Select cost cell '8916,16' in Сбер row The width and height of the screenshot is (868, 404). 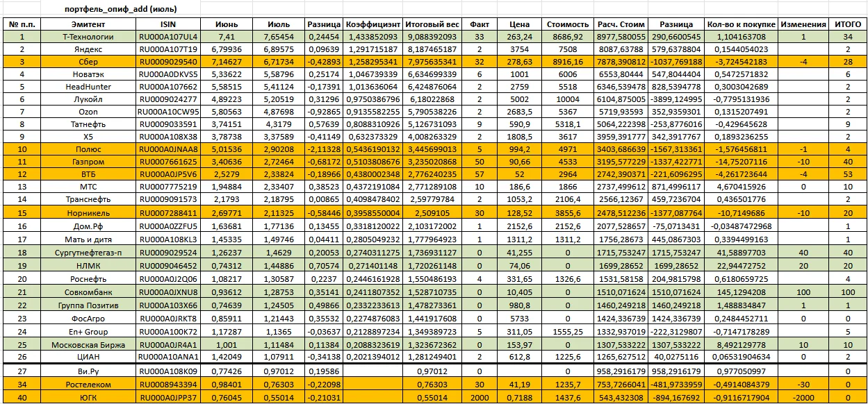tap(568, 62)
